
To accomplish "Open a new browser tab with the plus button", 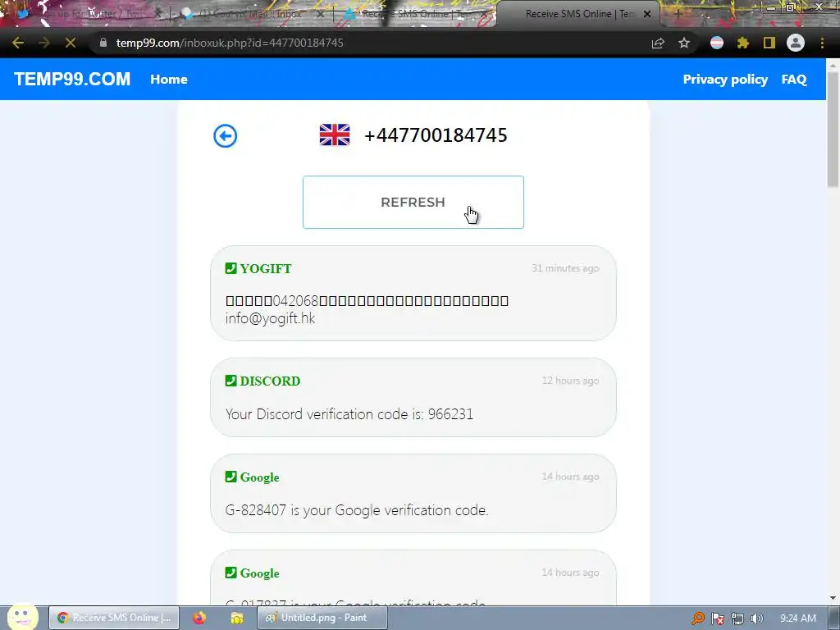I will point(677,14).
